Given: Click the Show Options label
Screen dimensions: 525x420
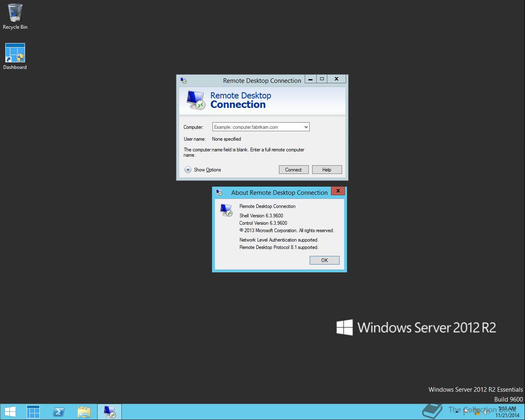Looking at the screenshot, I should [x=208, y=170].
